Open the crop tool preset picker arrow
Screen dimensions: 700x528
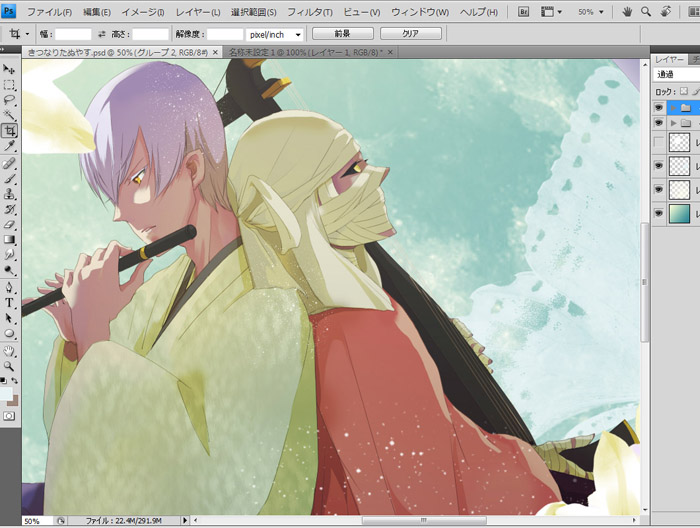(27, 34)
